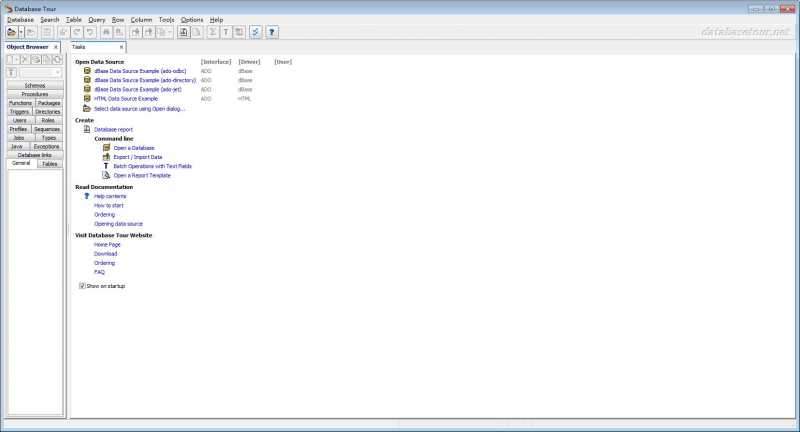
Task: Switch to the Procedures tab
Action: [x=35, y=94]
